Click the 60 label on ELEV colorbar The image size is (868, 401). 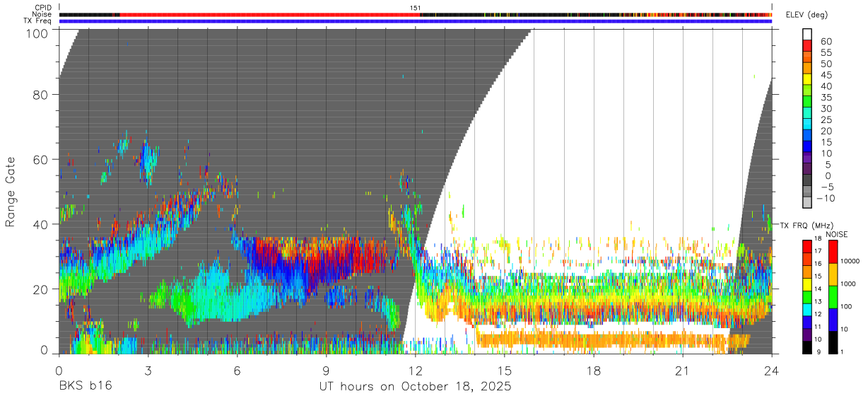click(x=825, y=42)
